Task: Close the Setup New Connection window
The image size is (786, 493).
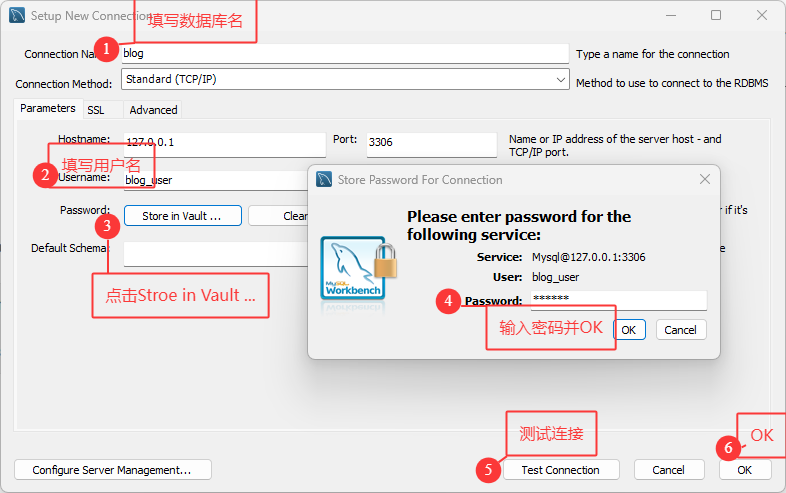Action: 762,16
